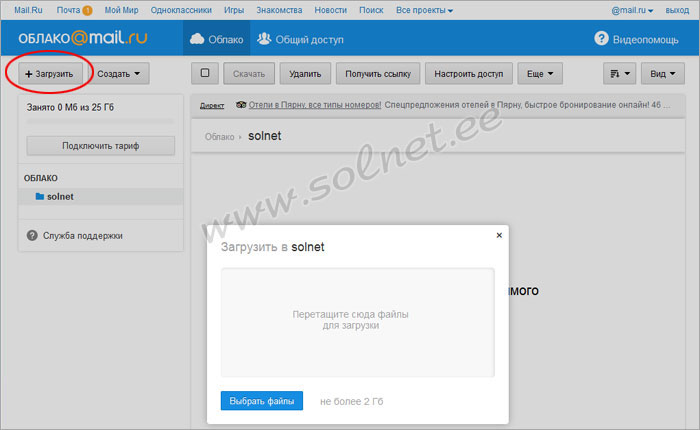Screen dimensions: 700x430
Task: Close the Загрузить в solnet dialog
Action: coord(499,235)
